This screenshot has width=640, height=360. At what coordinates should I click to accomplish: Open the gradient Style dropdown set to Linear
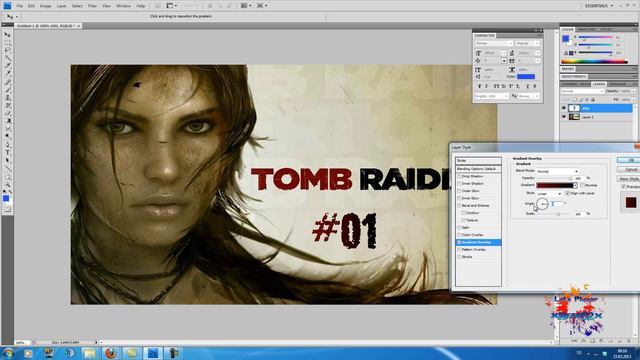click(549, 193)
